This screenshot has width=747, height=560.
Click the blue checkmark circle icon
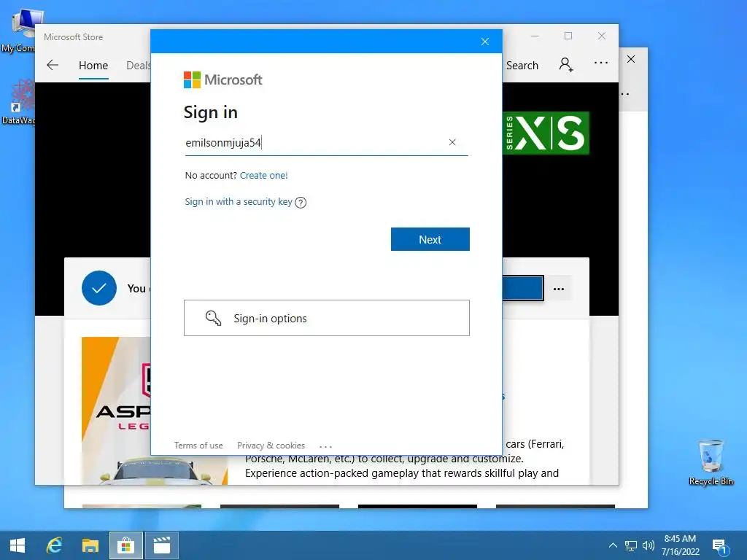point(99,288)
